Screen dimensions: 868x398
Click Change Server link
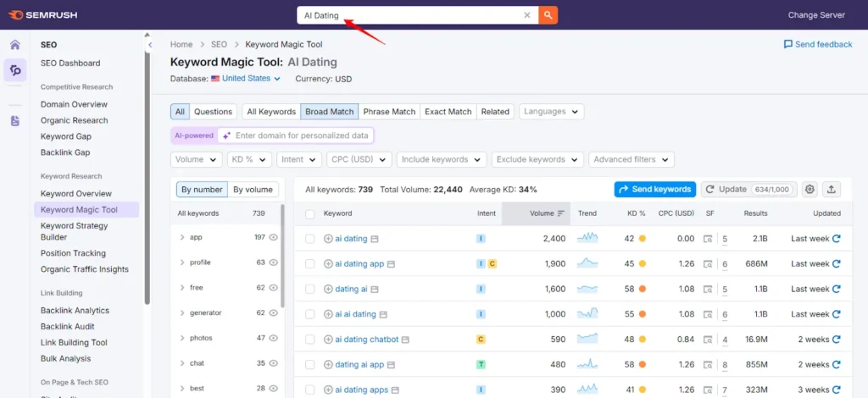[x=816, y=15]
